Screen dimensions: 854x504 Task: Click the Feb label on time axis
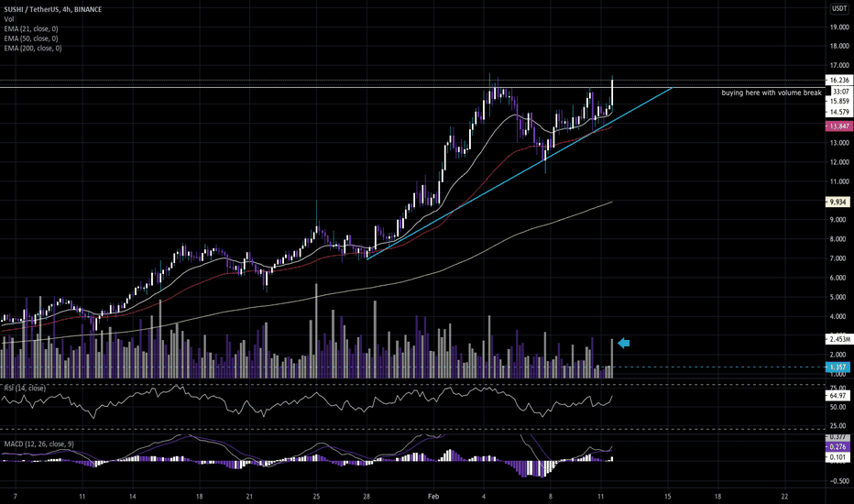pyautogui.click(x=433, y=497)
